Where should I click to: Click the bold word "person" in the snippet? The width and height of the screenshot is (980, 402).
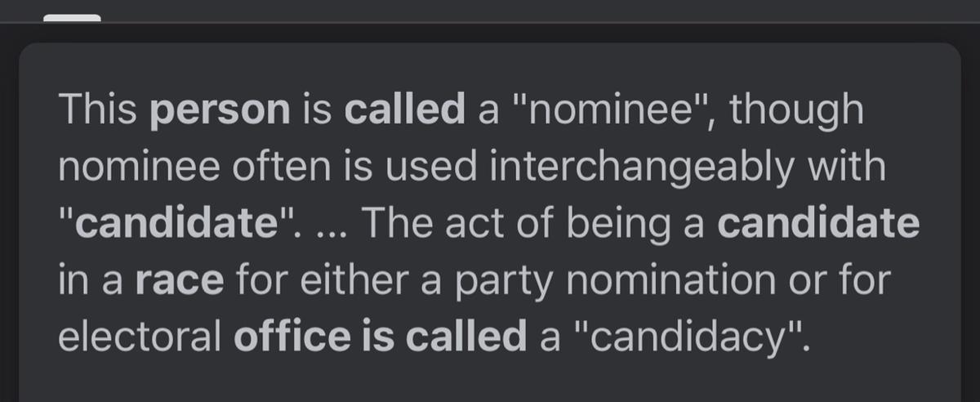[220, 111]
